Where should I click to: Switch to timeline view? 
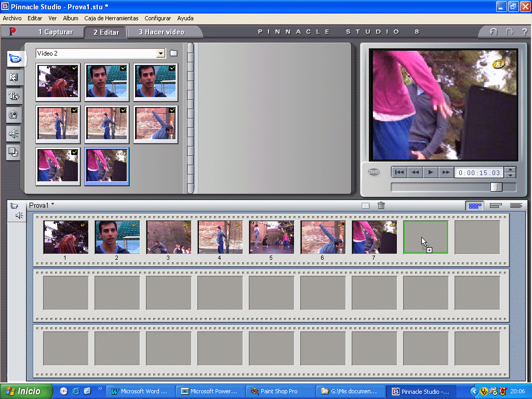pyautogui.click(x=496, y=206)
